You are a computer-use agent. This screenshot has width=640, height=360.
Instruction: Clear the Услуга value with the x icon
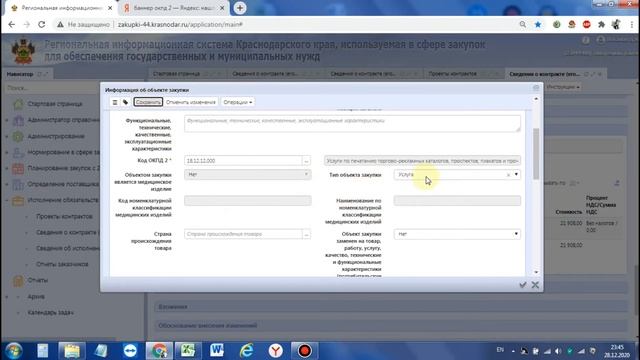508,175
